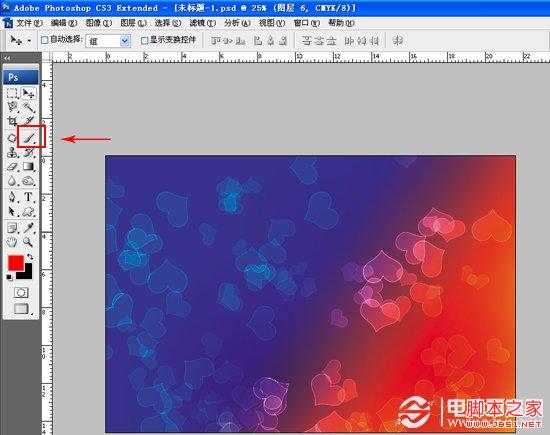
Task: Click distribute bottom edges icon
Action: pos(331,41)
